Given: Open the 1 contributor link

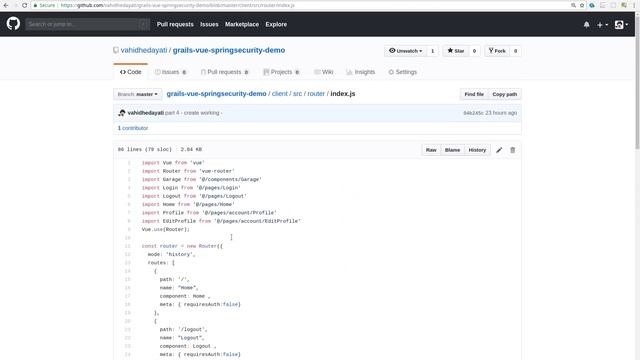Looking at the screenshot, I should point(133,128).
